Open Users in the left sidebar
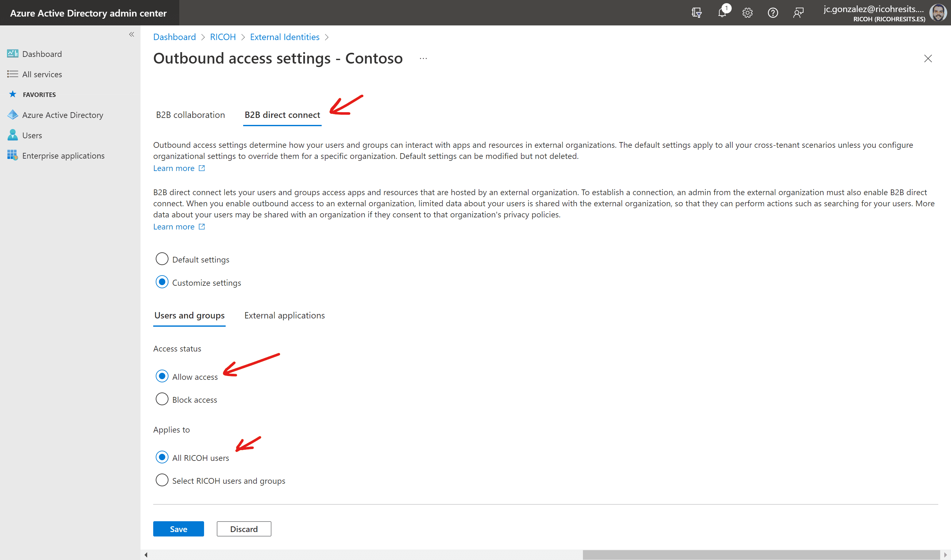 [32, 135]
